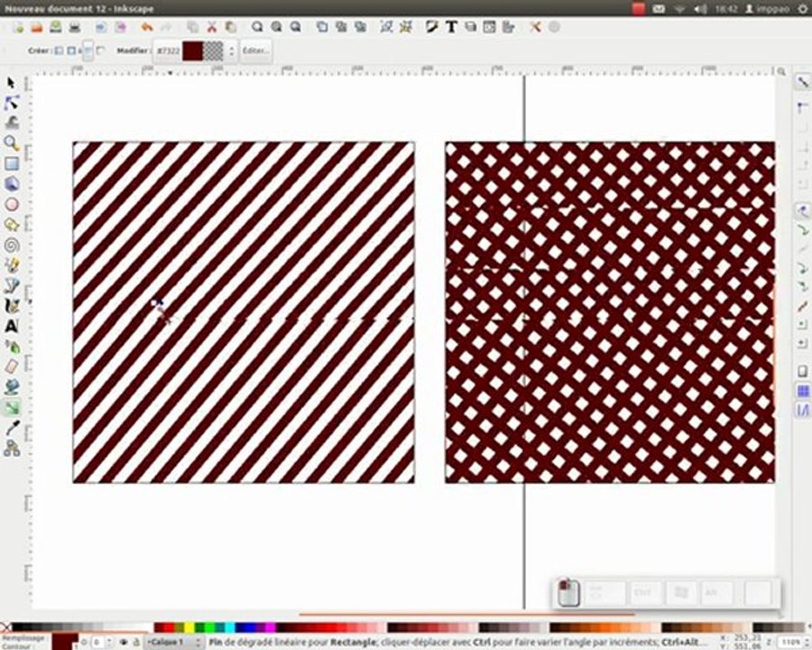Screen dimensions: 812x650
Task: Click the Print icon
Action: (x=75, y=27)
